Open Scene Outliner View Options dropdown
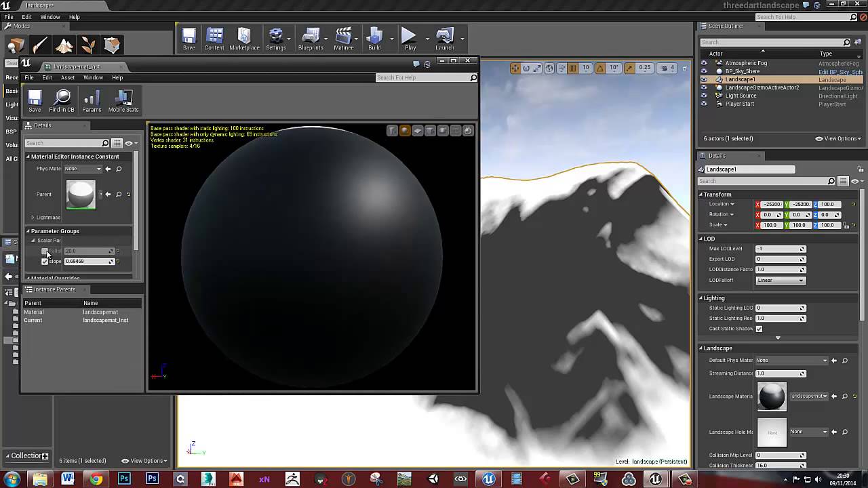The height and width of the screenshot is (488, 868). click(840, 138)
